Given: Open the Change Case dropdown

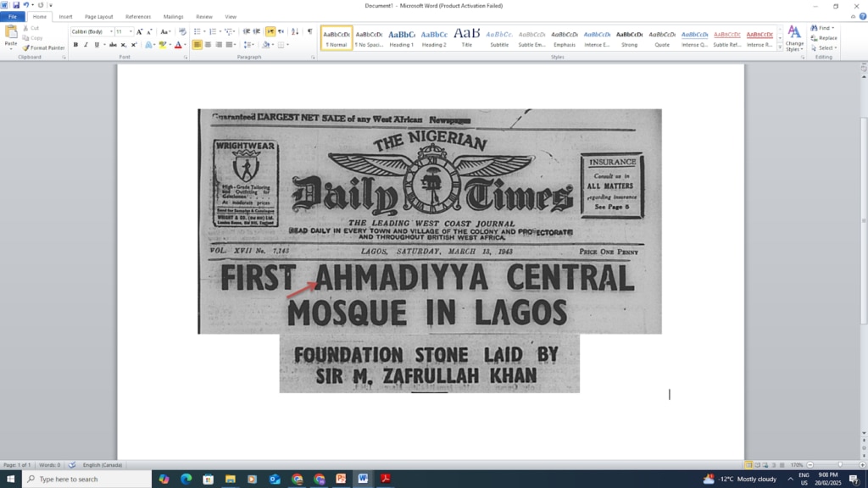Looking at the screenshot, I should pyautogui.click(x=165, y=31).
